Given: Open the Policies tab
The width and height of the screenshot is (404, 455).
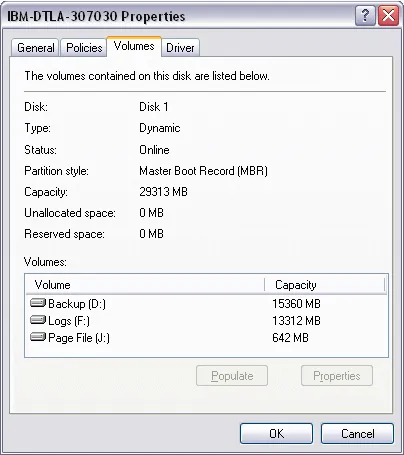Looking at the screenshot, I should (84, 48).
